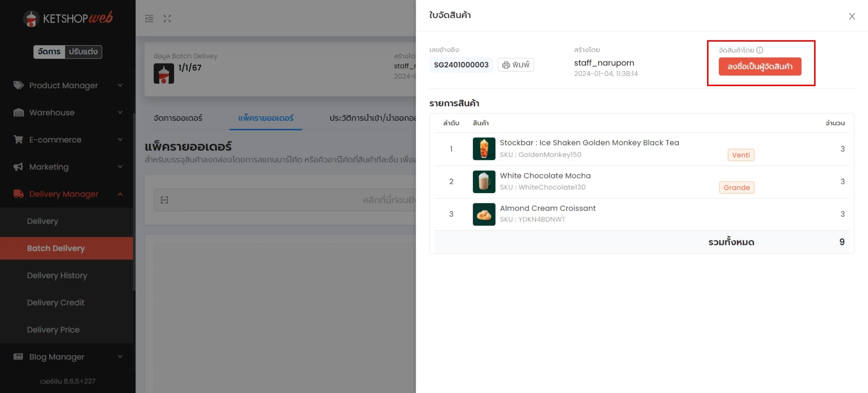868x393 pixels.
Task: Click the พิมพ์ print button
Action: [516, 65]
